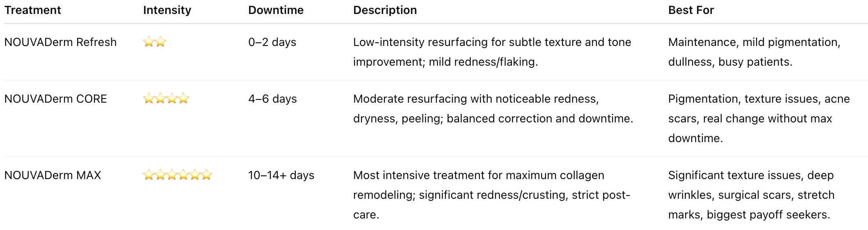Image resolution: width=868 pixels, height=230 pixels.
Task: Select the moderate resurfacing description text
Action: click(493, 108)
